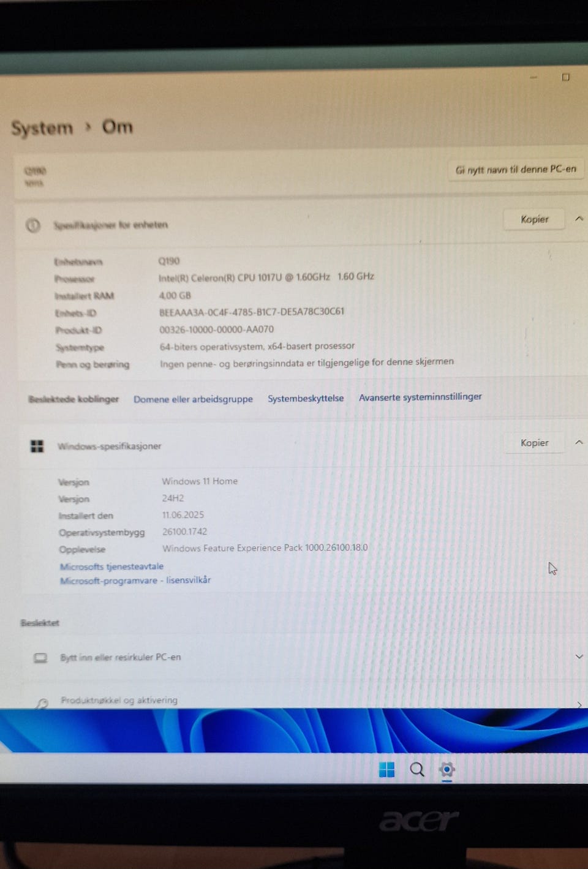Screen dimensions: 588x869
Task: Open Microsofts tjenesteavtale link
Action: click(111, 566)
